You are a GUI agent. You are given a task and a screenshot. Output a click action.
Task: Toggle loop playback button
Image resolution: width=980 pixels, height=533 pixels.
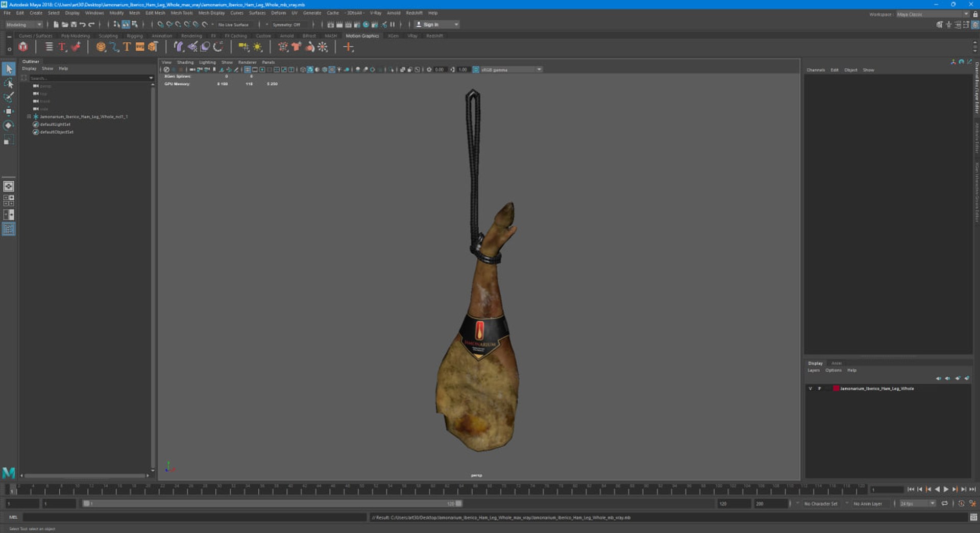coord(944,503)
